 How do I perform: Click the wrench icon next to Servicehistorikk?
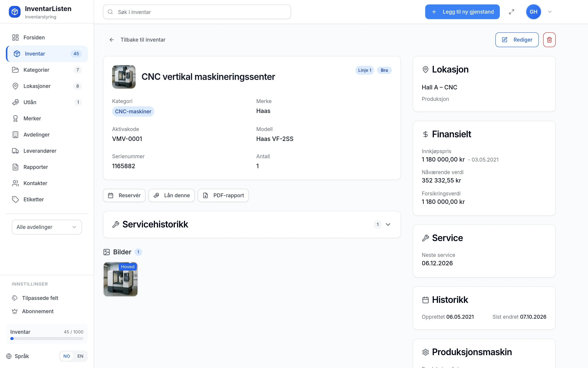tap(116, 224)
